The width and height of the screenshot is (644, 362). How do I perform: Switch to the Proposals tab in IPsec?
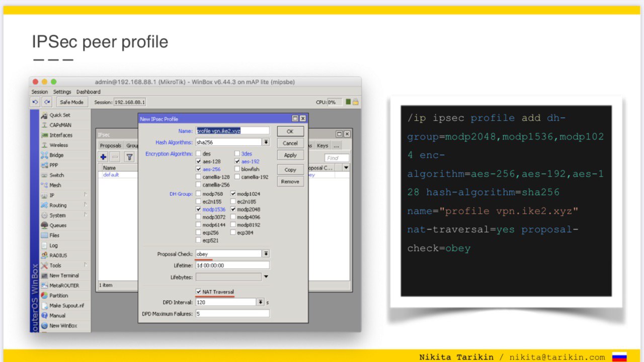click(111, 146)
